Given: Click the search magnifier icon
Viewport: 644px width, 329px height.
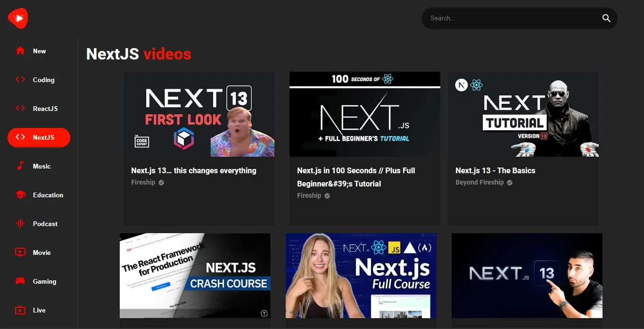Looking at the screenshot, I should (606, 18).
